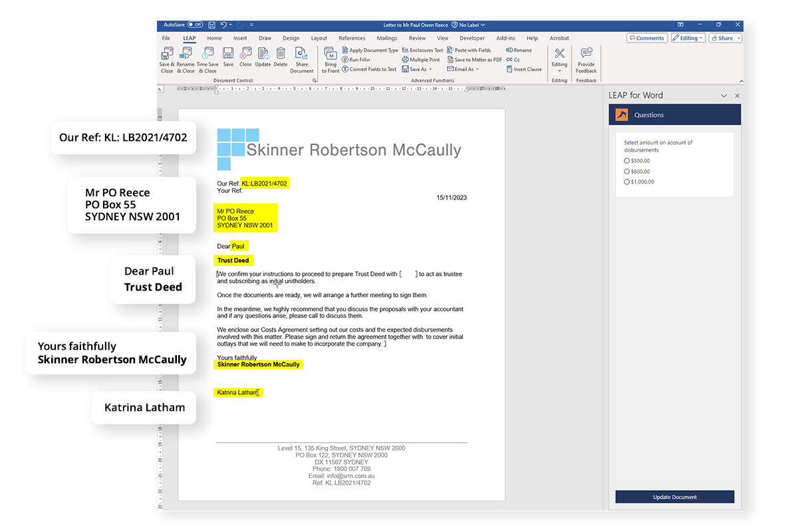Open the File tab
Image resolution: width=798 pixels, height=532 pixels.
click(x=166, y=39)
